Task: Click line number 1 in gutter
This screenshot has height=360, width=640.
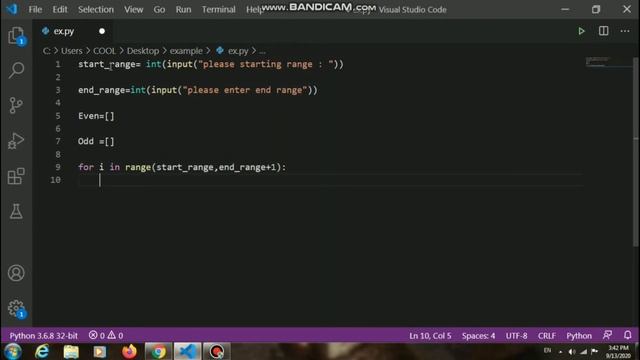Action: coord(58,64)
